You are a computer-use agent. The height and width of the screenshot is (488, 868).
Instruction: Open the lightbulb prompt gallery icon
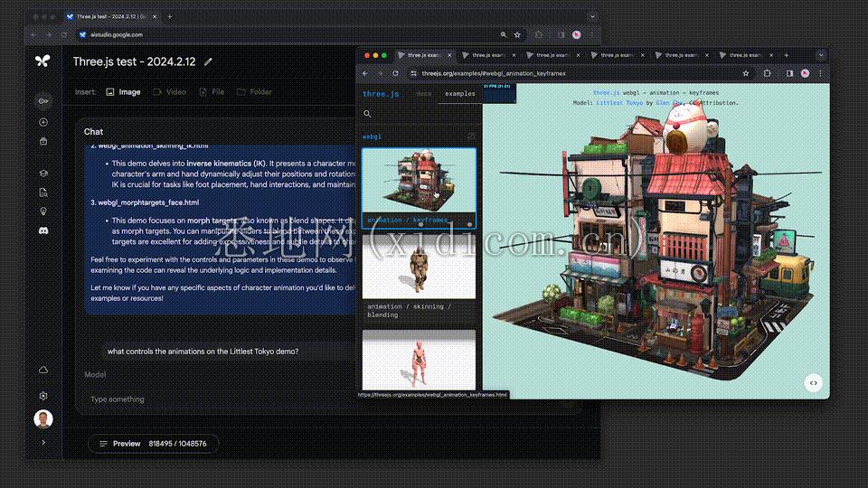point(43,211)
